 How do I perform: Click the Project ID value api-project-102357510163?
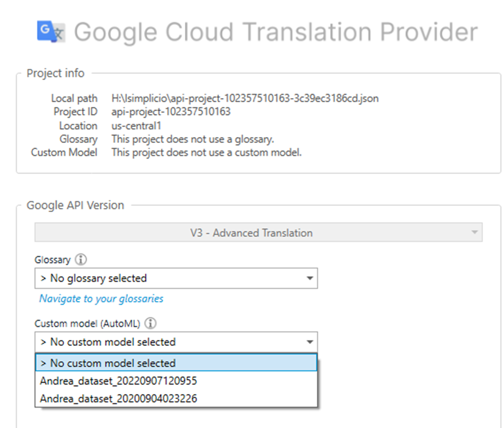(171, 112)
